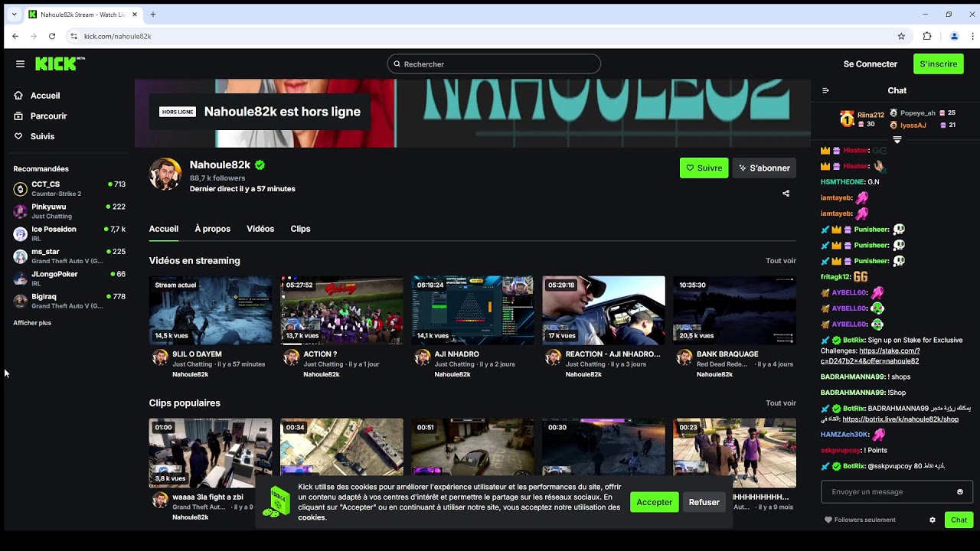
Task: Play the 00:23 popular clip thumbnail
Action: point(735,453)
